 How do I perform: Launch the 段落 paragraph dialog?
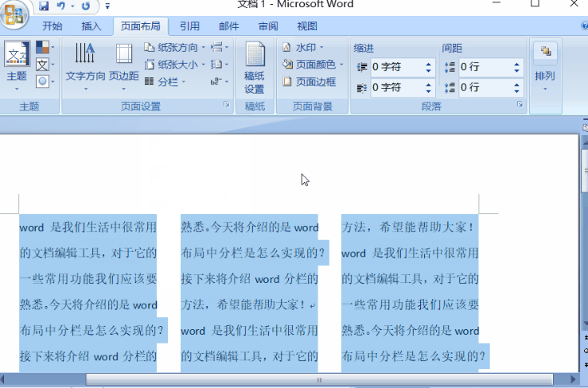[520, 105]
